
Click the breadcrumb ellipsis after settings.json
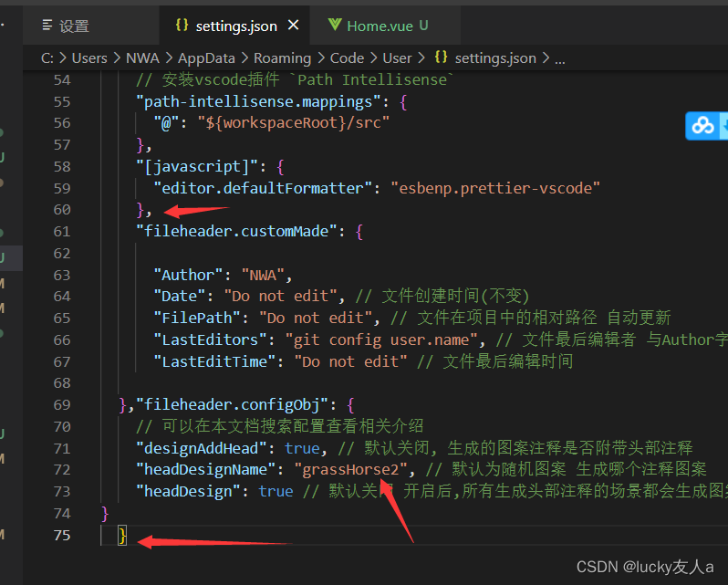(x=560, y=59)
